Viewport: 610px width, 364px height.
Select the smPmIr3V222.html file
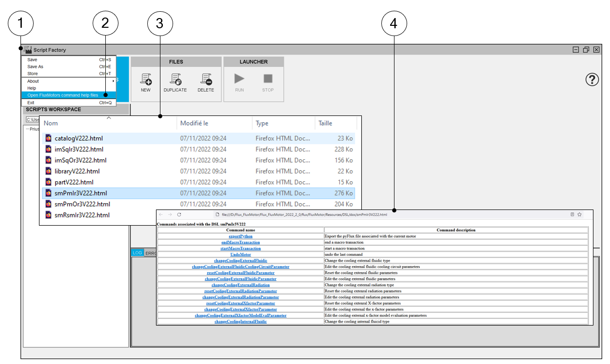pos(81,193)
